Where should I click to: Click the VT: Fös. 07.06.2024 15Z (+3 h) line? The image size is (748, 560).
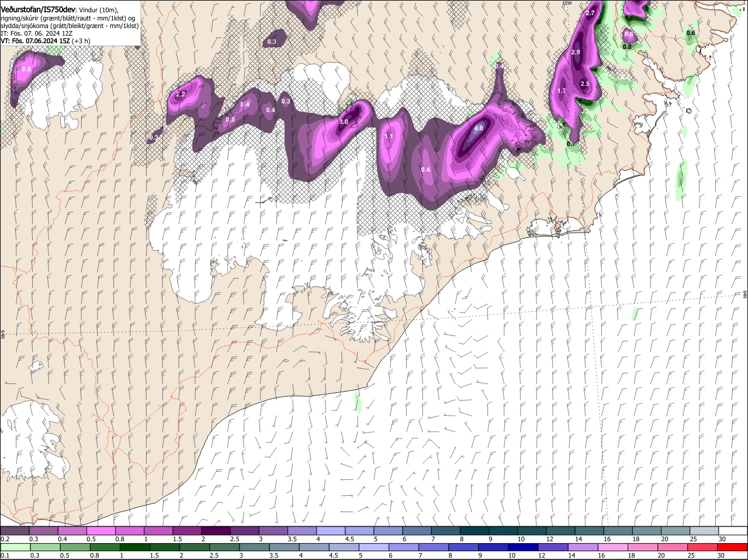click(46, 41)
